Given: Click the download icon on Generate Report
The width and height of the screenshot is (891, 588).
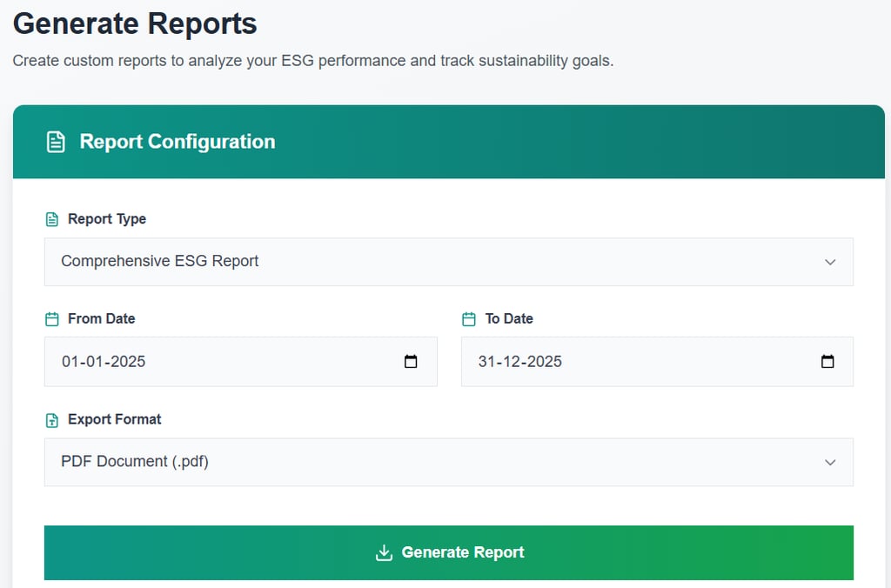Looking at the screenshot, I should pyautogui.click(x=384, y=552).
